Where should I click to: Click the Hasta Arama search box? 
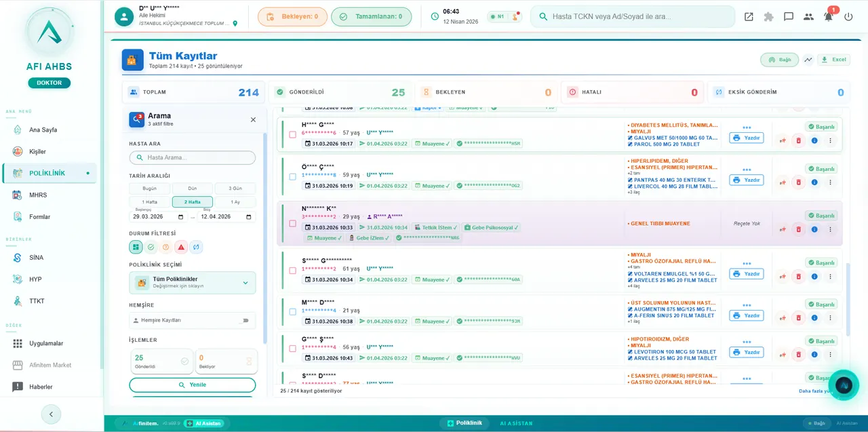coord(193,157)
